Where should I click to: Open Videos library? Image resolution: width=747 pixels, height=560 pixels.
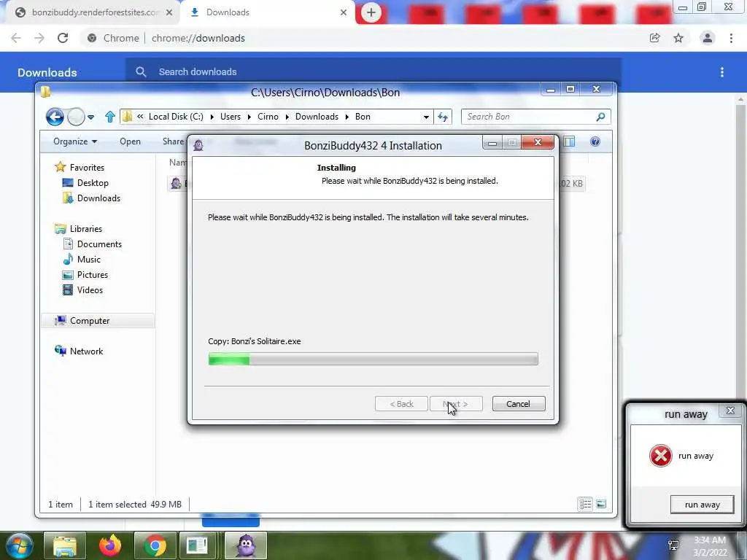tap(90, 290)
